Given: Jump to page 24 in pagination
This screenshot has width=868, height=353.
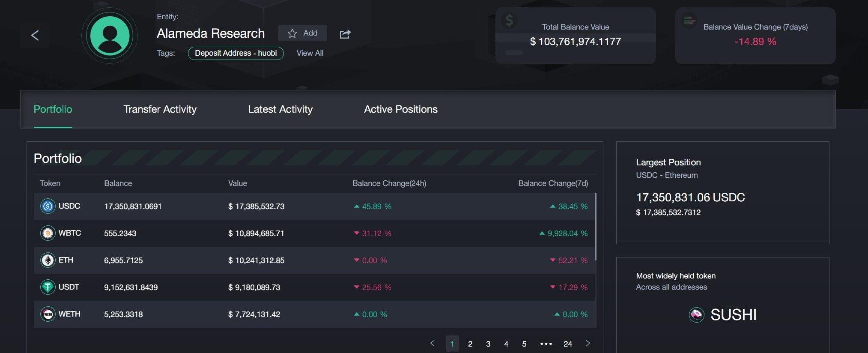Looking at the screenshot, I should (x=568, y=344).
